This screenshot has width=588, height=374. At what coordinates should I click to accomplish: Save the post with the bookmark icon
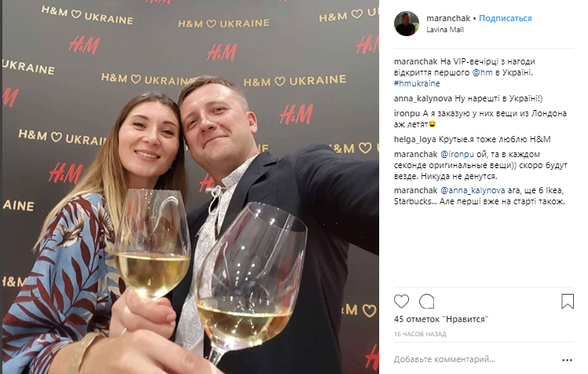[568, 301]
